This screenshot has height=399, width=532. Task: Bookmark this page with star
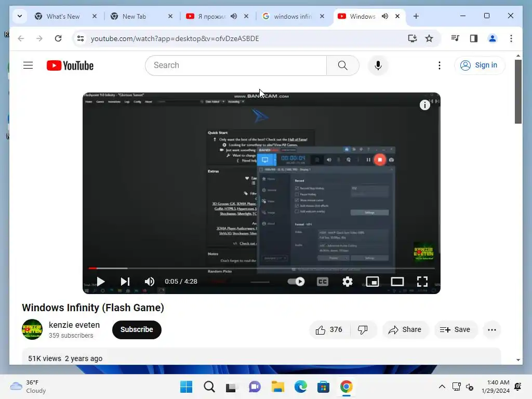(429, 38)
